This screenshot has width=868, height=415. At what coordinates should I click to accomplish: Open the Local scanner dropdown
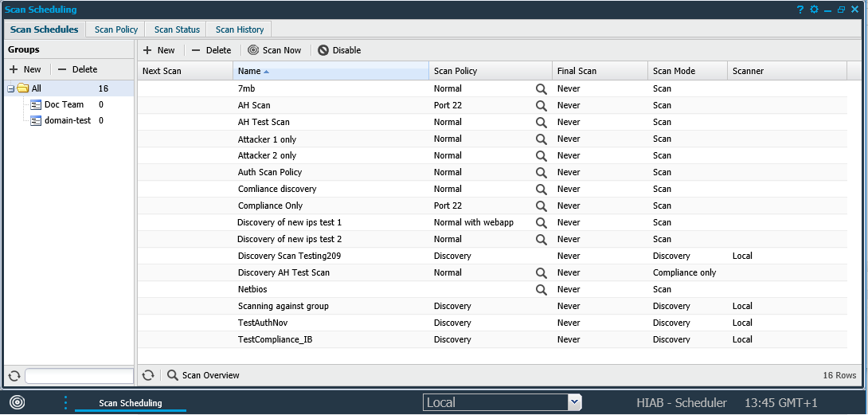coord(574,402)
